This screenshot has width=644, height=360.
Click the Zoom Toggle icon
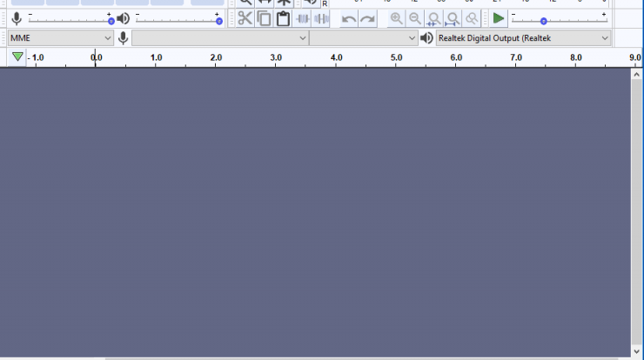(x=472, y=18)
